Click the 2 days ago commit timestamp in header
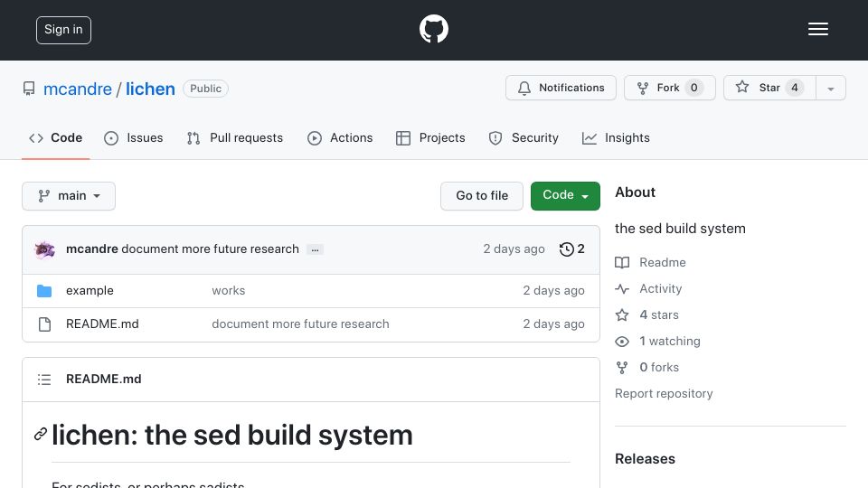Screen dimensions: 868x488 click(514, 249)
